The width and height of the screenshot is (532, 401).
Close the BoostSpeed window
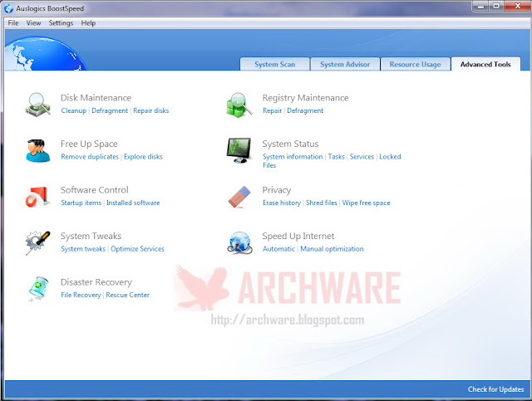[x=517, y=6]
